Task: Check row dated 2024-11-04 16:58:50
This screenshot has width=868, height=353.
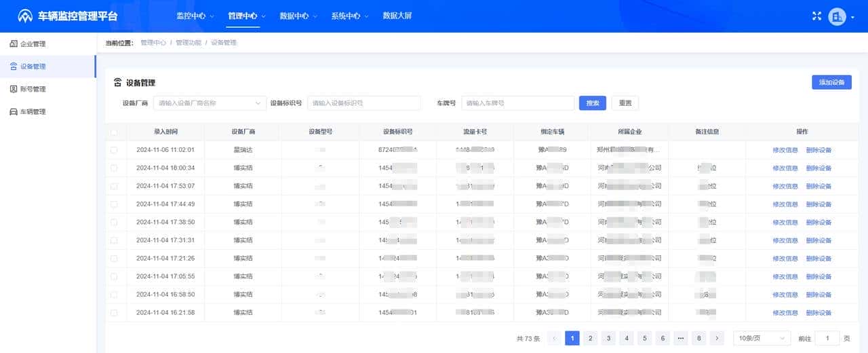Action: tap(114, 295)
